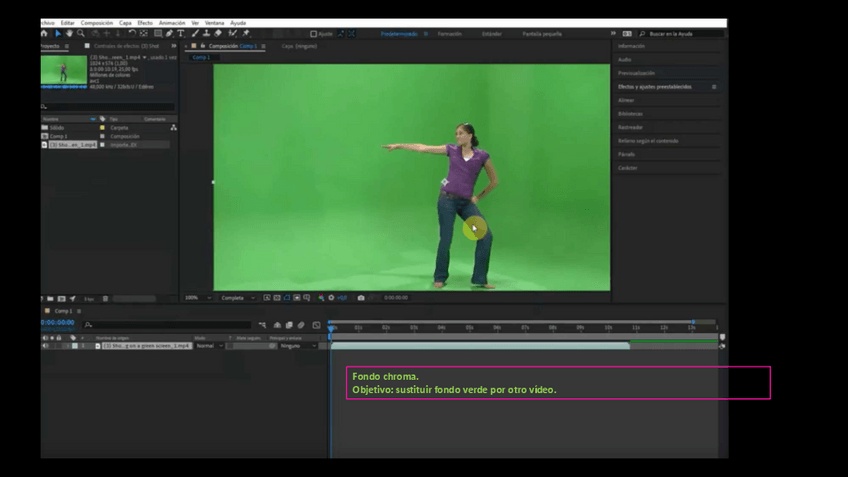Enable the Ajuste snapping checkbox

pos(313,34)
